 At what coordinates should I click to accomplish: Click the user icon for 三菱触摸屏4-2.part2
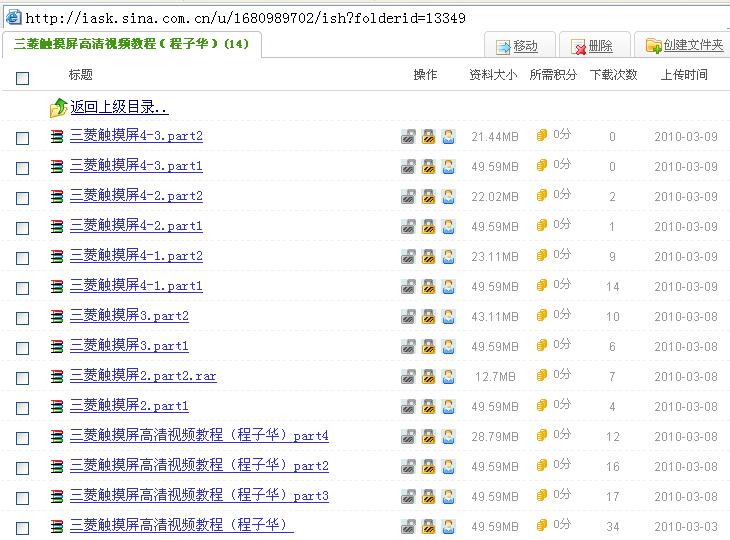coord(448,196)
